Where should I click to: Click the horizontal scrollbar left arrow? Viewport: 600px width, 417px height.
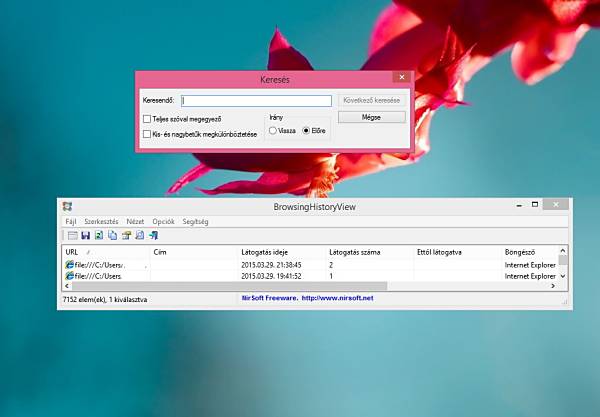[x=67, y=286]
